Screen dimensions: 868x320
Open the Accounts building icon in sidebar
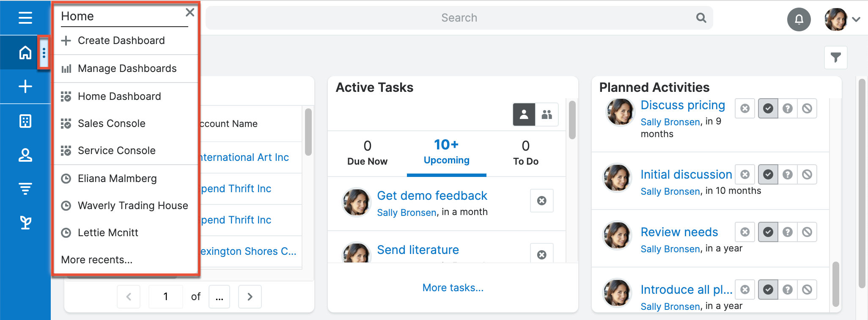coord(25,121)
